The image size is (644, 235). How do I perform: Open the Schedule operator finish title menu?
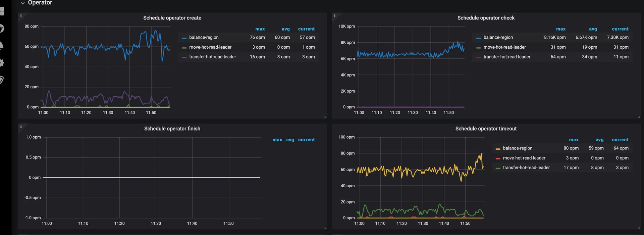click(x=172, y=129)
